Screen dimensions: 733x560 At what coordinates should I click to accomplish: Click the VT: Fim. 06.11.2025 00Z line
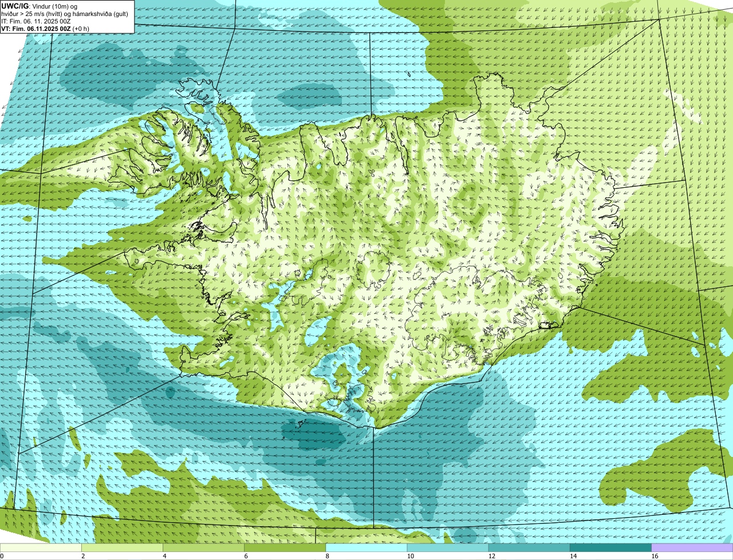(45, 28)
